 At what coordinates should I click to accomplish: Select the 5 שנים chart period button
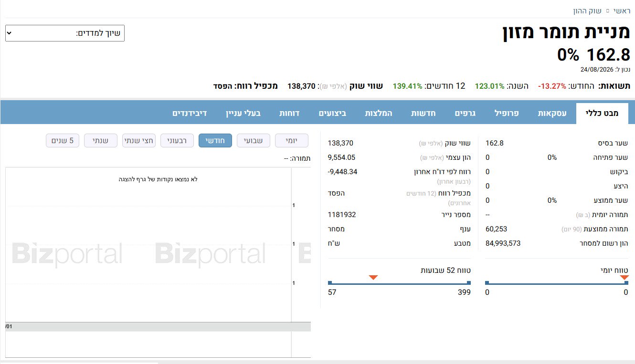[63, 141]
